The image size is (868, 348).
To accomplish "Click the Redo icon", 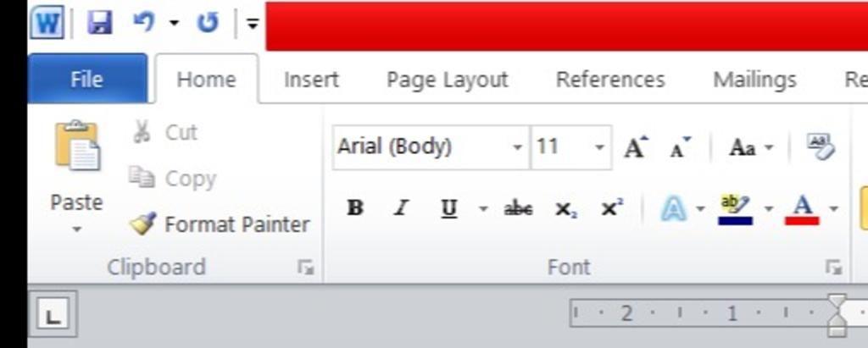I will click(x=208, y=23).
